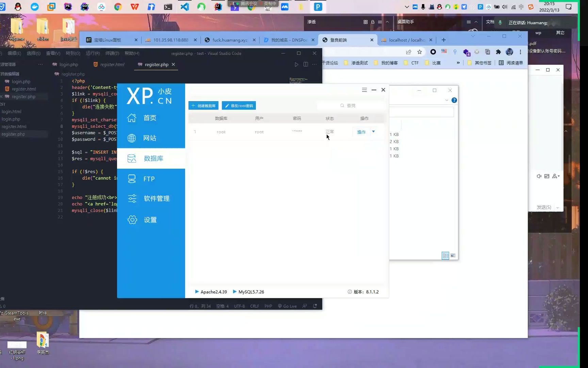Open the Chrome three-dot menu
Image resolution: width=588 pixels, height=368 pixels.
point(520,52)
